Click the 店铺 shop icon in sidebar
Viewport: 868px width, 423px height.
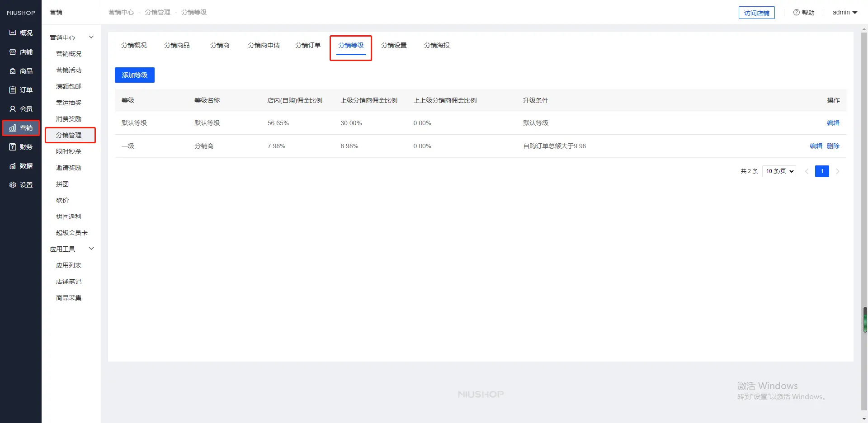tap(13, 52)
